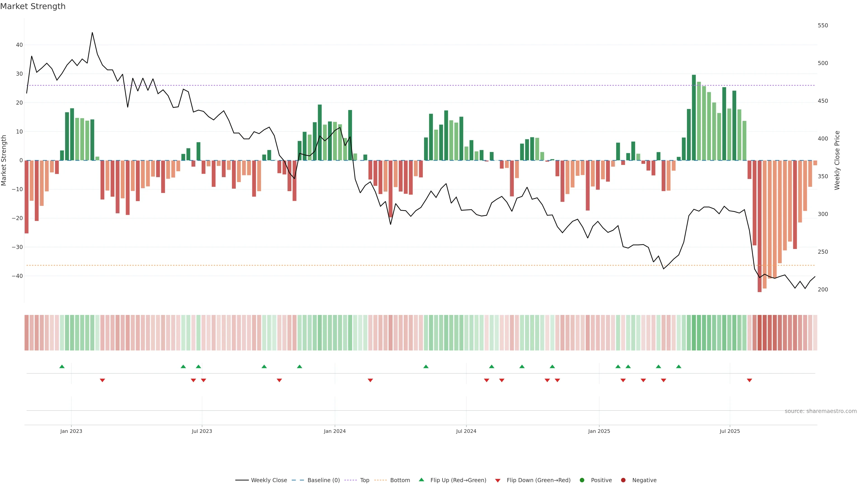The image size is (868, 488).
Task: Click the green Positive legend dot
Action: click(582, 480)
